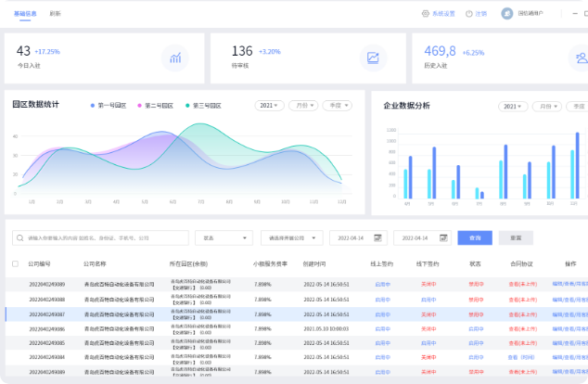Click the 重置 reset button

(515, 237)
